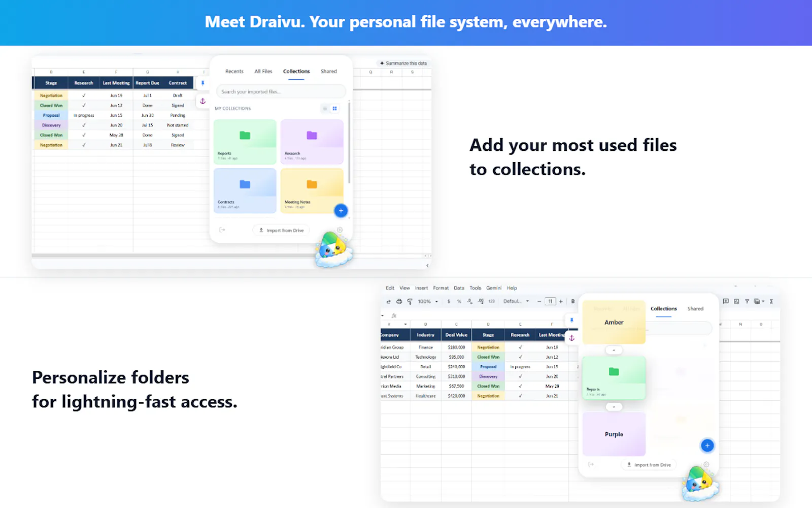Screen dimensions: 812x508
Task: Click the side panel collapse chevron in the top sheet
Action: [427, 265]
